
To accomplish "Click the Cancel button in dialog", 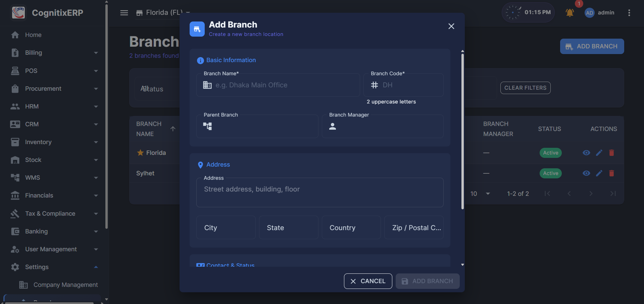I will (368, 281).
